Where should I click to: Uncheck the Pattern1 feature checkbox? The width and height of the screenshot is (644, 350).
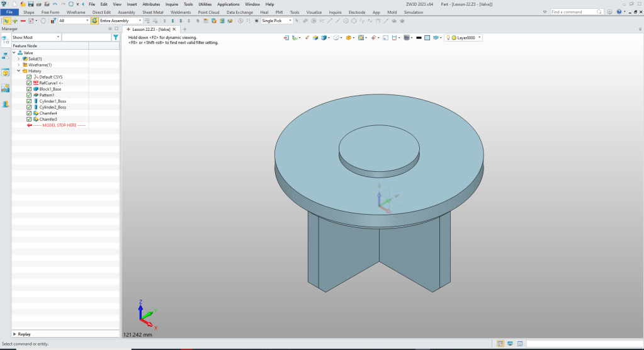tap(29, 95)
